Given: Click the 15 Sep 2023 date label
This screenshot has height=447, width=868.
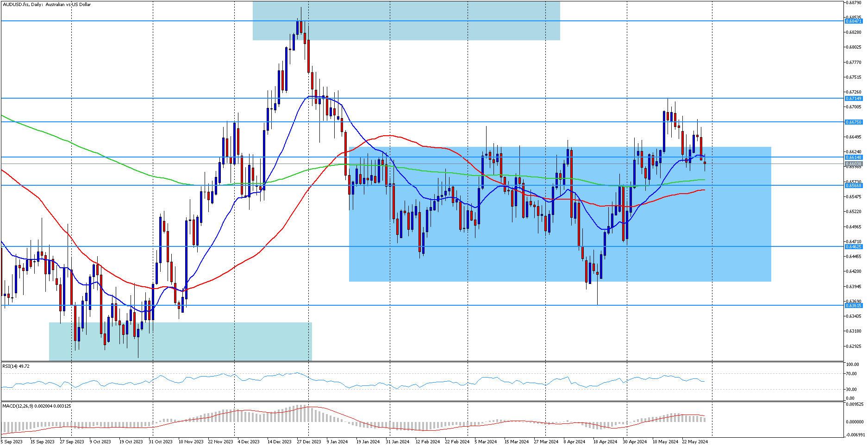Looking at the screenshot, I should 42,442.
